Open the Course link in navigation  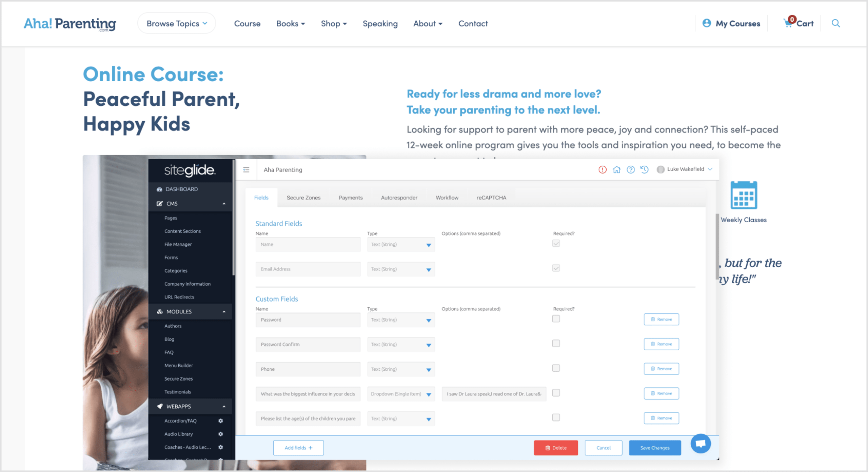(x=247, y=24)
